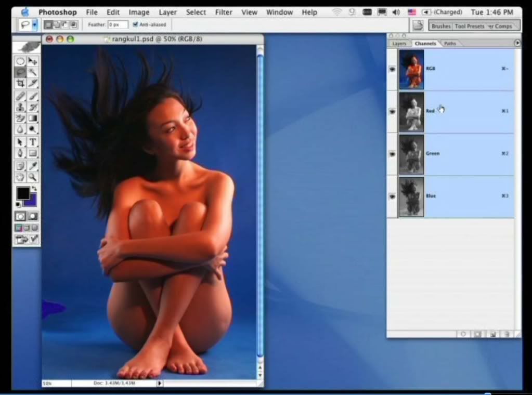Select the Lasso tool in the toolbox
Viewport: 532px width, 395px height.
tap(20, 72)
